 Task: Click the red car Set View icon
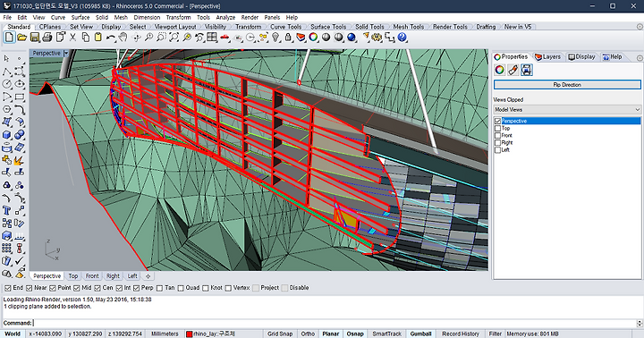click(225, 38)
